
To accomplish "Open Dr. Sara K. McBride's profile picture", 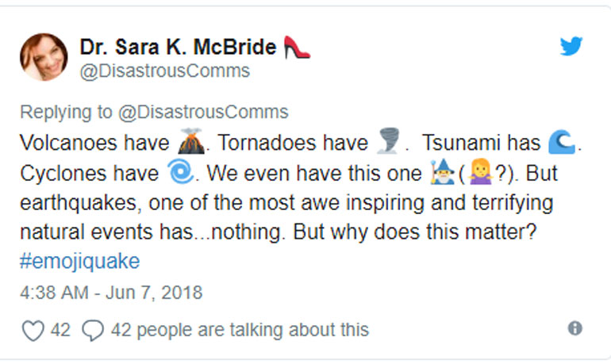I will 44,57.
